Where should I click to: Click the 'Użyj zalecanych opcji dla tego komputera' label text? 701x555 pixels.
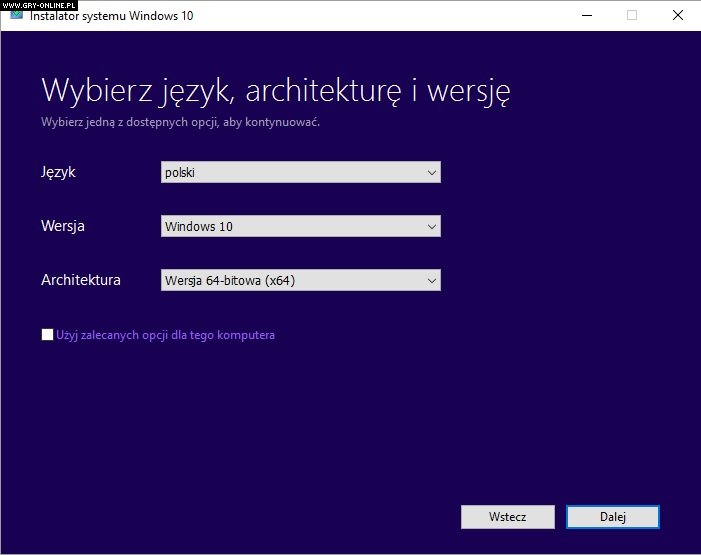(x=165, y=335)
